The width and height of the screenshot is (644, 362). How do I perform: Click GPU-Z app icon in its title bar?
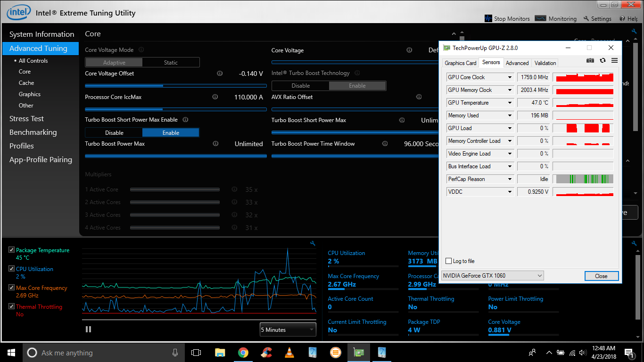(x=446, y=48)
